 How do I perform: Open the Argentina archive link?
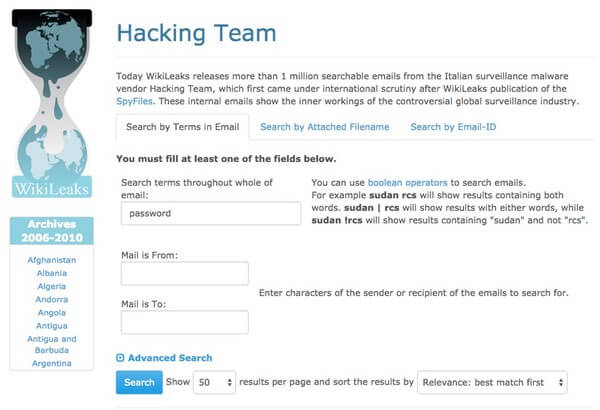tap(52, 363)
